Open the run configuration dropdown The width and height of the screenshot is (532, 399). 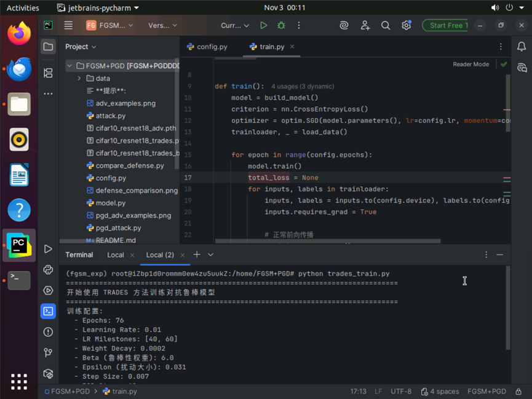click(x=235, y=25)
